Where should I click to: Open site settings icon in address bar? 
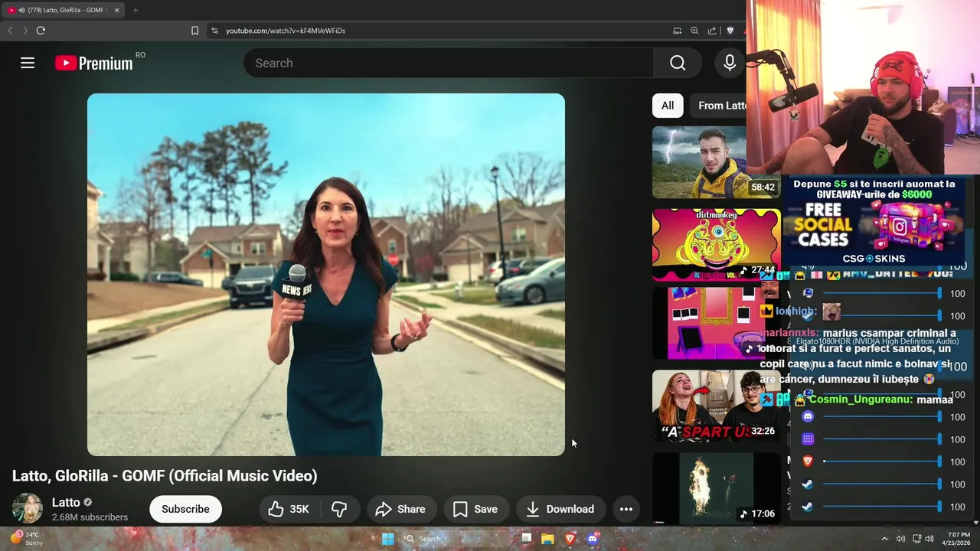(x=214, y=31)
